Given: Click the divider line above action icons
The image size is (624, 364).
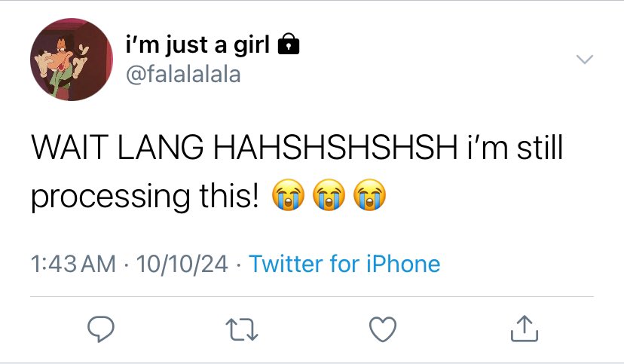Looking at the screenshot, I should click(312, 296).
